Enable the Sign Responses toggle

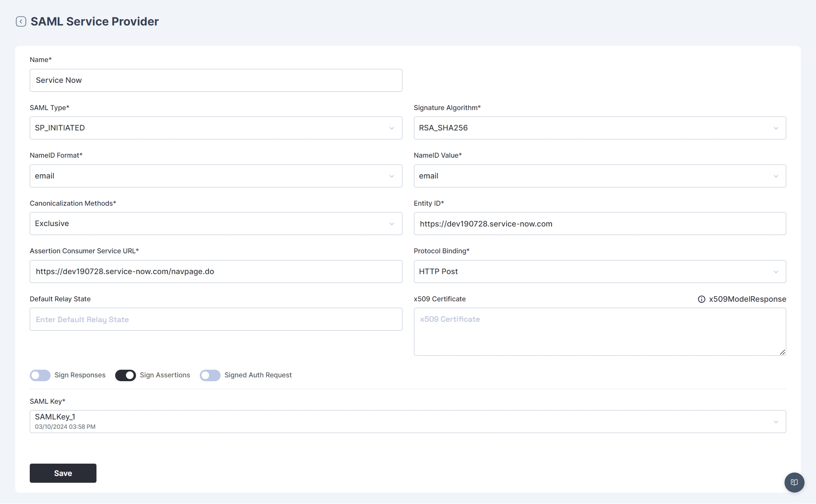point(40,375)
